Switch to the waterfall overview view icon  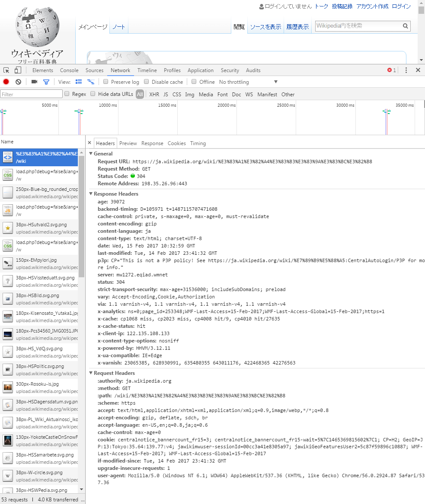click(91, 82)
